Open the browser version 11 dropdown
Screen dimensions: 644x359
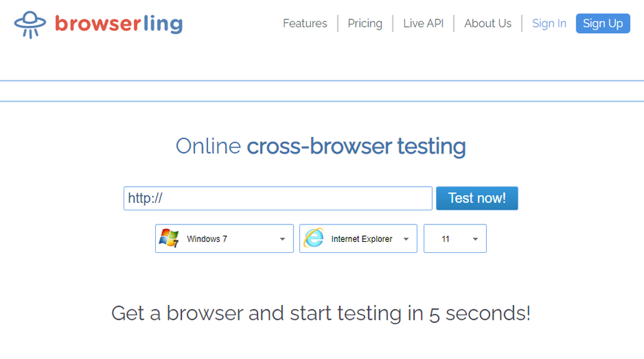455,239
